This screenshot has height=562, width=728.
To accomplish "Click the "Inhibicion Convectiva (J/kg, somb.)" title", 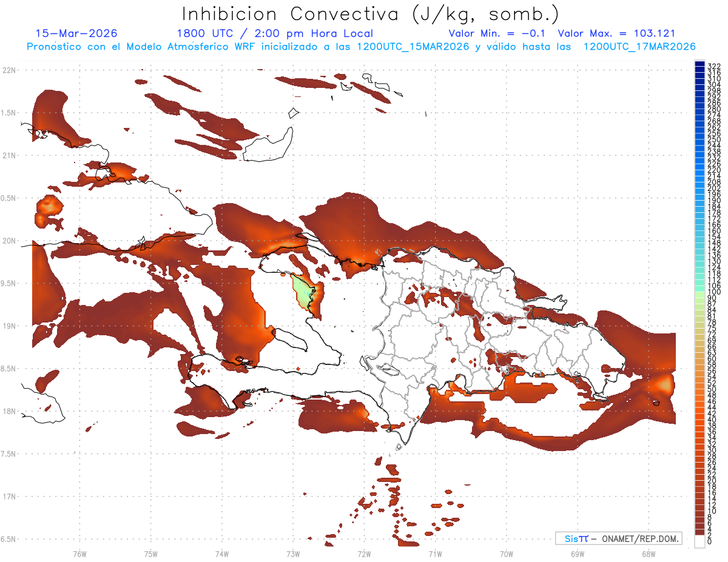I will click(370, 15).
